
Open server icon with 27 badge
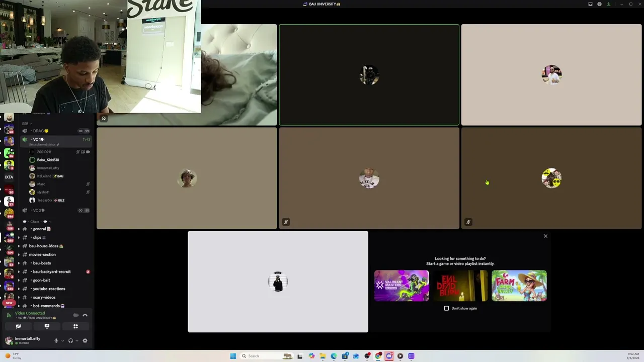click(x=9, y=201)
